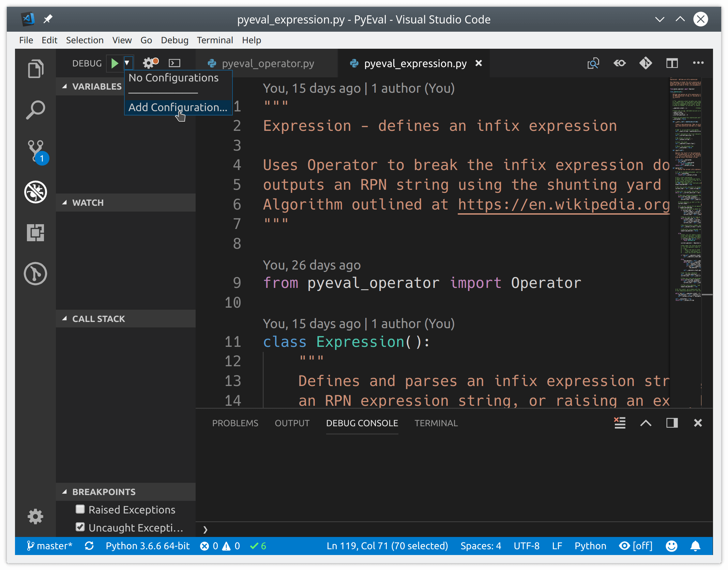This screenshot has height=570, width=728.
Task: Open the Terminal menu item
Action: [214, 40]
